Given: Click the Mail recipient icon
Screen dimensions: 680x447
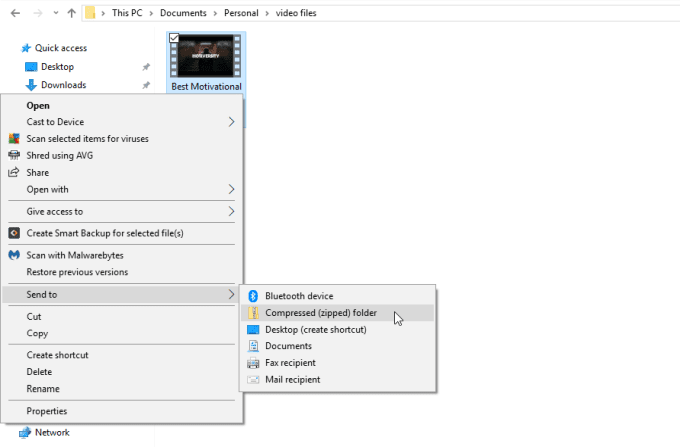Looking at the screenshot, I should [253, 380].
